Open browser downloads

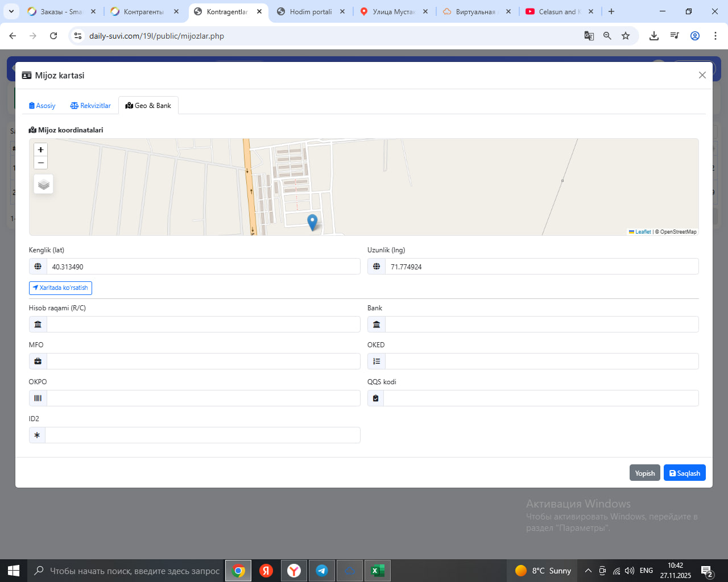[654, 36]
